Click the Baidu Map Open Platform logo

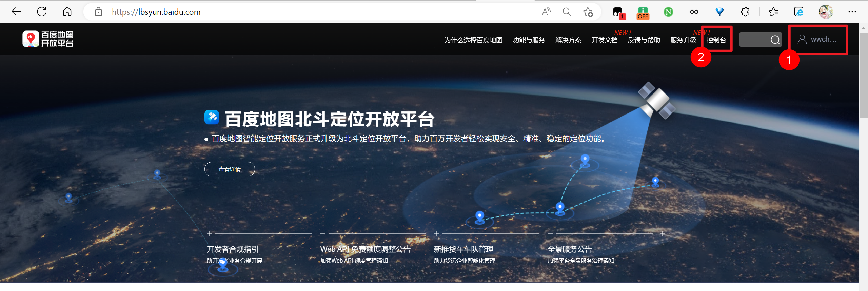(x=48, y=39)
